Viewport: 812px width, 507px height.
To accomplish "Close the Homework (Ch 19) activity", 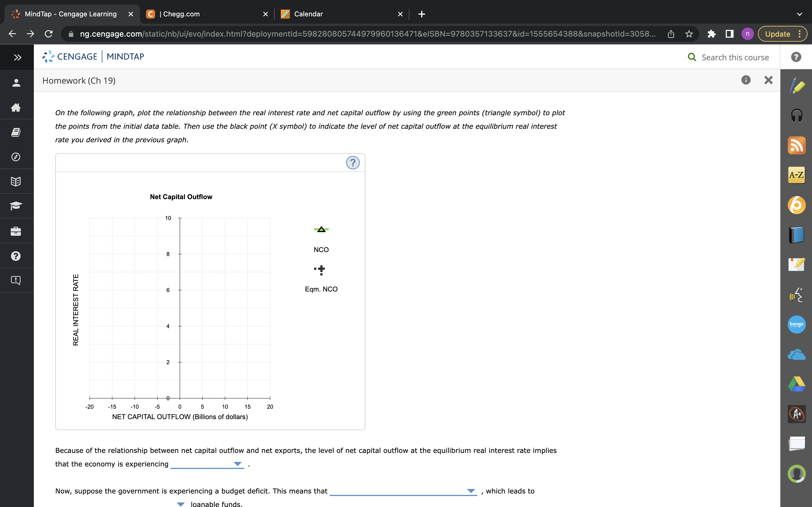I will point(768,80).
